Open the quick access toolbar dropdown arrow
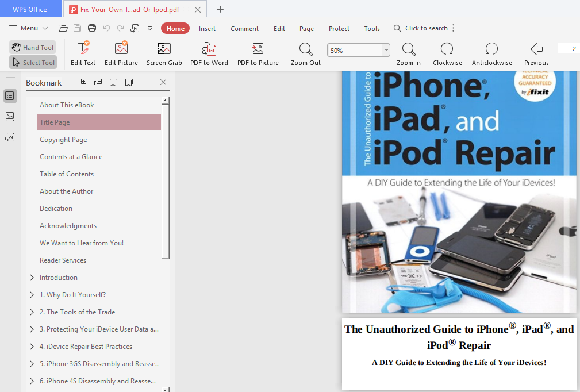580x392 pixels. coord(150,28)
